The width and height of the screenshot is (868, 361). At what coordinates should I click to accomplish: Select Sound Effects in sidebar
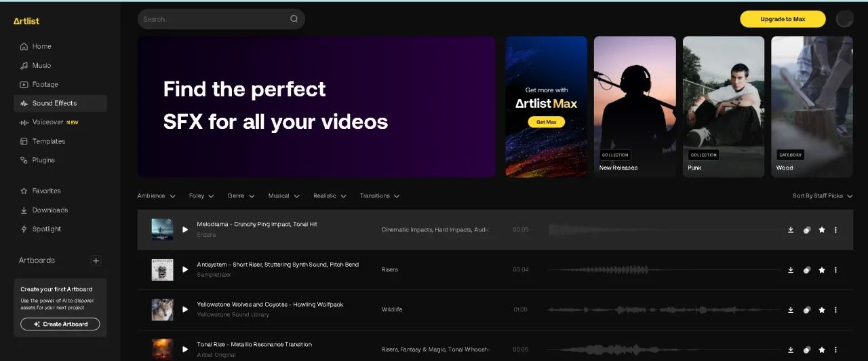tap(60, 103)
